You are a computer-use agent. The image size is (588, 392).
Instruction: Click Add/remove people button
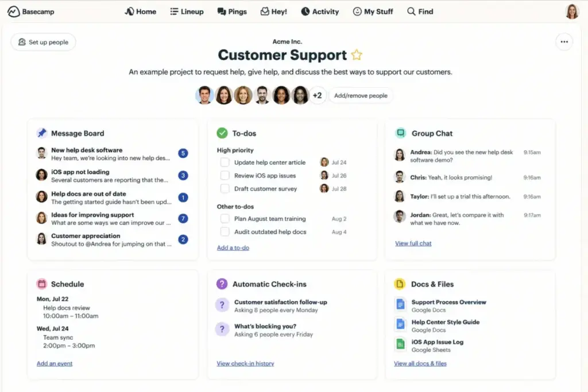coord(361,96)
